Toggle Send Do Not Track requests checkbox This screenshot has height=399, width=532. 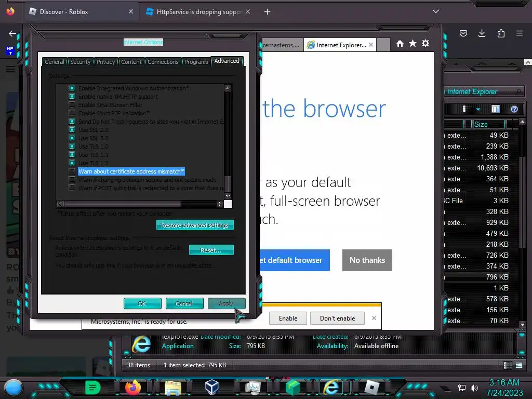[x=72, y=122]
